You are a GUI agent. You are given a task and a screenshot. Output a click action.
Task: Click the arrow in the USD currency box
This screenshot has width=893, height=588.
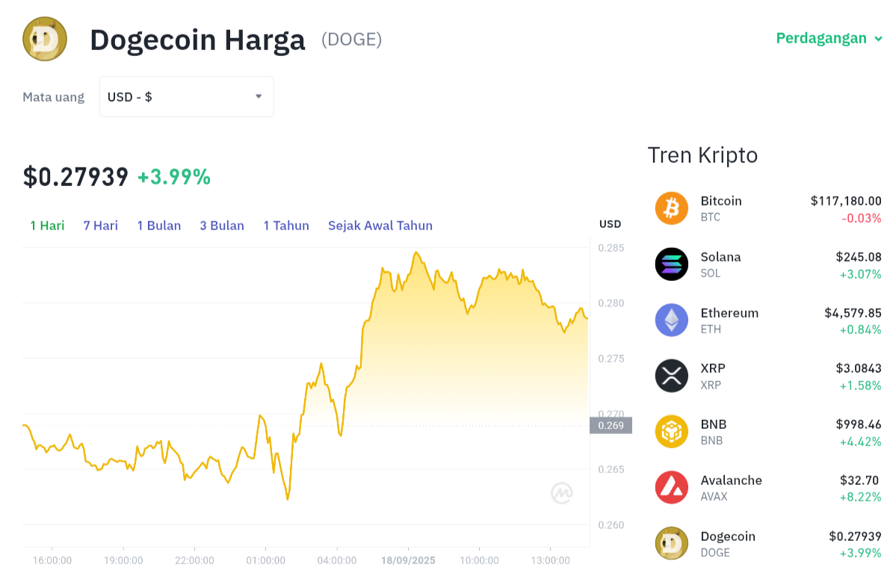click(x=259, y=97)
